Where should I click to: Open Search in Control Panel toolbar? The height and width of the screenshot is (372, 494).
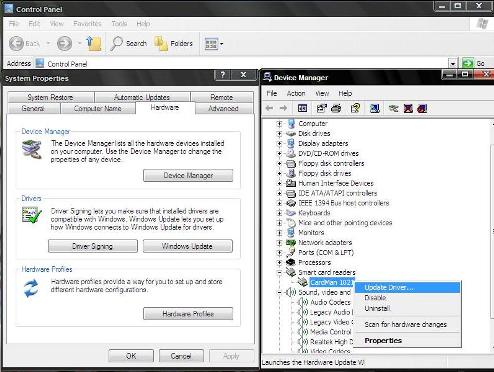[x=129, y=43]
